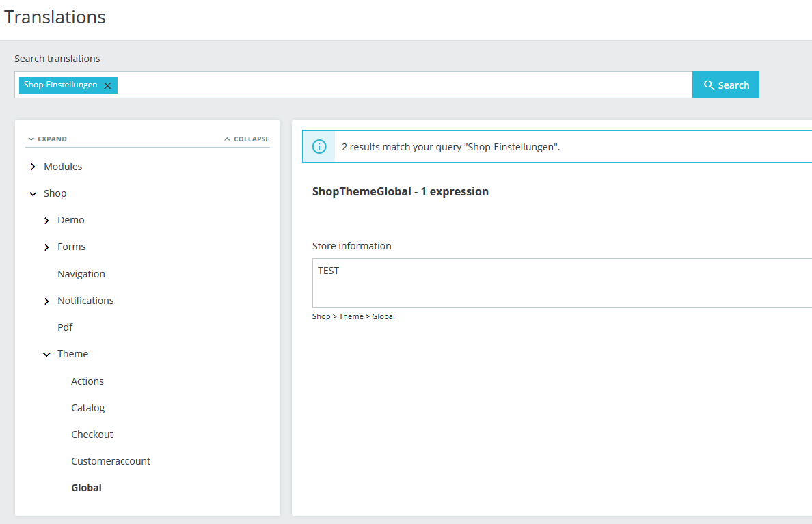The height and width of the screenshot is (524, 812).
Task: Select Catalog under Theme
Action: coord(88,408)
